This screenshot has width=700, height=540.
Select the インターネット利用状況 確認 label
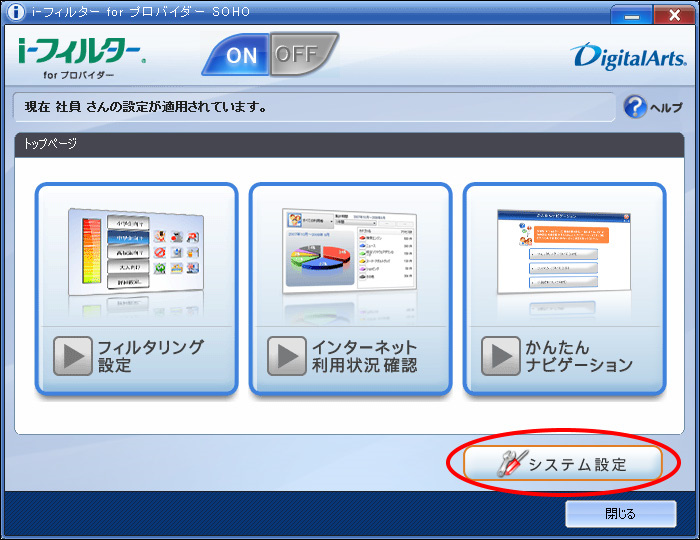point(364,356)
